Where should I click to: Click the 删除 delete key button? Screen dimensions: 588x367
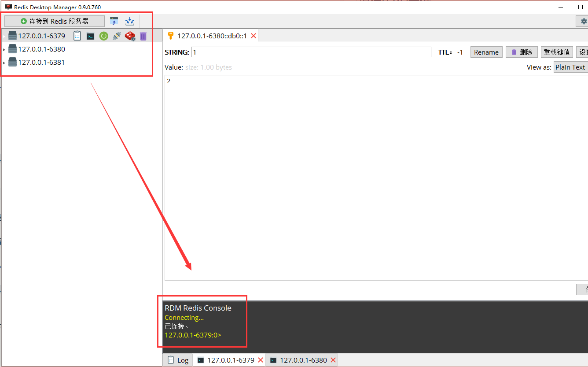(x=522, y=52)
